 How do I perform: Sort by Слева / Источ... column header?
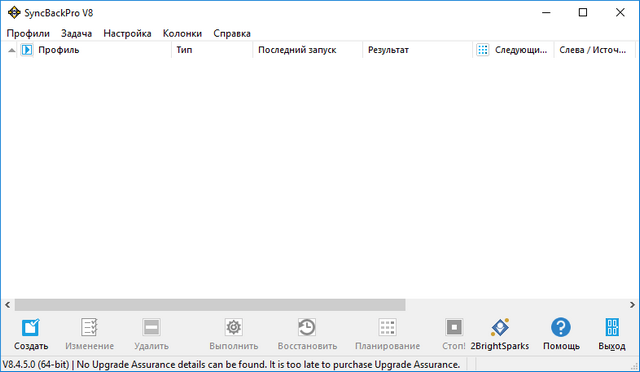594,50
